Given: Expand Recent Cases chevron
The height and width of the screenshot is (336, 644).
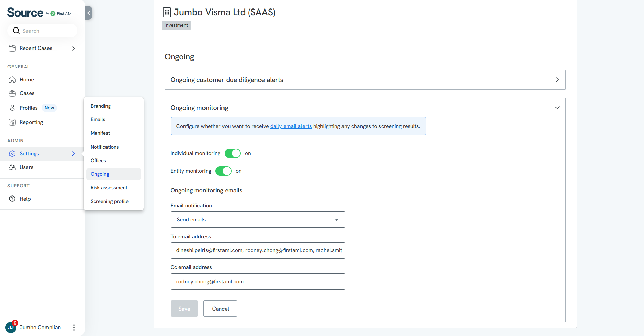Looking at the screenshot, I should (73, 48).
